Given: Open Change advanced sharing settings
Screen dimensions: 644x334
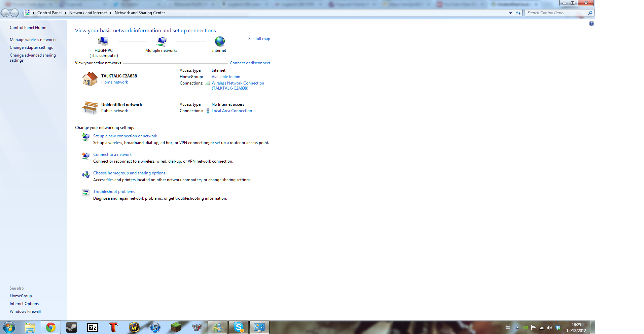Looking at the screenshot, I should [x=33, y=58].
